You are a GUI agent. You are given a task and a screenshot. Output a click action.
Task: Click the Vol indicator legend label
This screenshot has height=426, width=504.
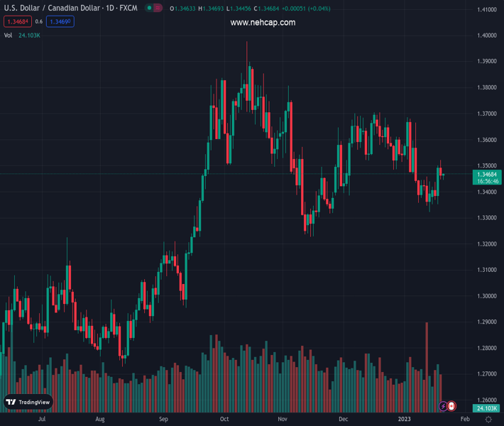click(9, 35)
